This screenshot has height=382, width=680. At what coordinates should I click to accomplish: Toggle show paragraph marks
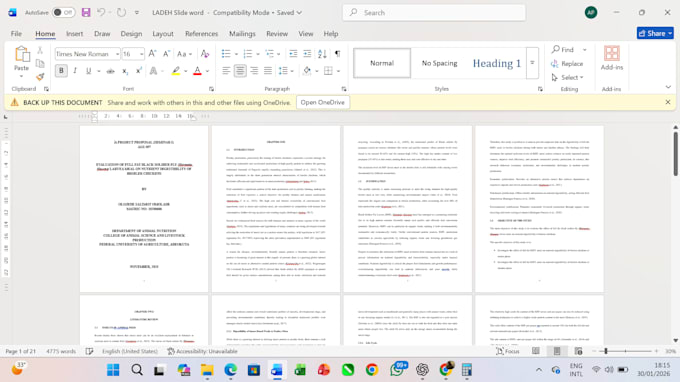point(337,54)
